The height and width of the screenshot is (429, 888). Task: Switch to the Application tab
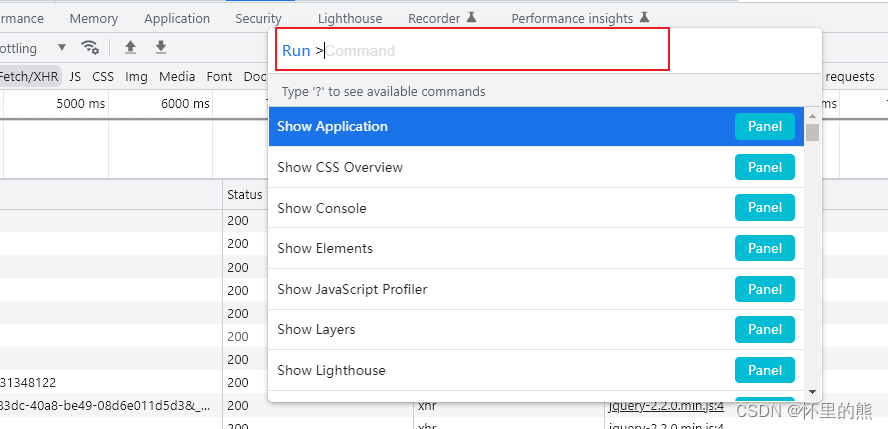click(x=177, y=19)
